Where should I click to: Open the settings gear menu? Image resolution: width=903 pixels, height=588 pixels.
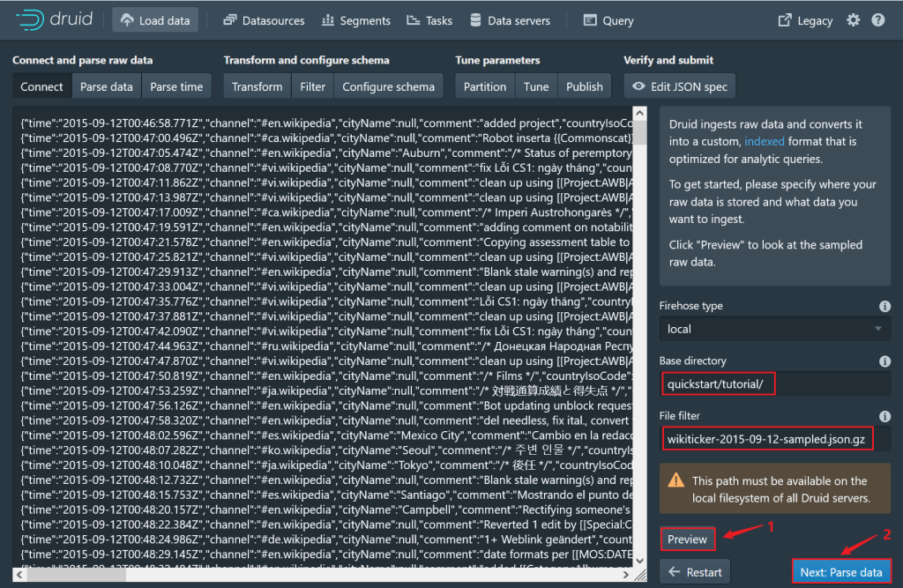tap(853, 20)
